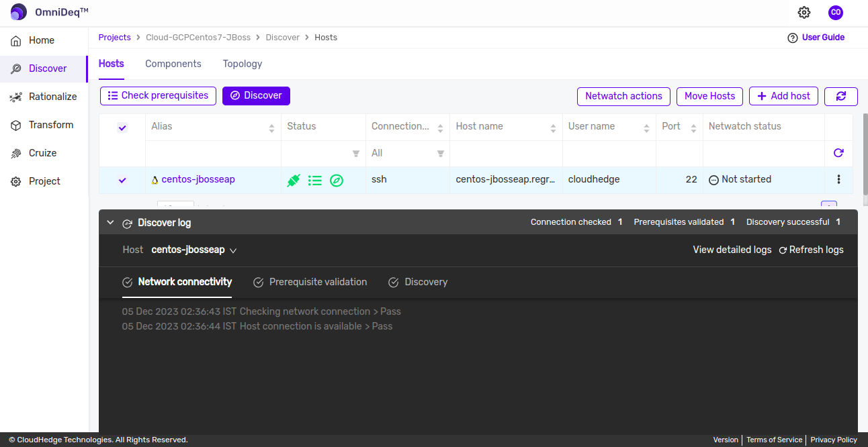Image resolution: width=868 pixels, height=447 pixels.
Task: Click the refresh button beside Add host
Action: pos(841,97)
